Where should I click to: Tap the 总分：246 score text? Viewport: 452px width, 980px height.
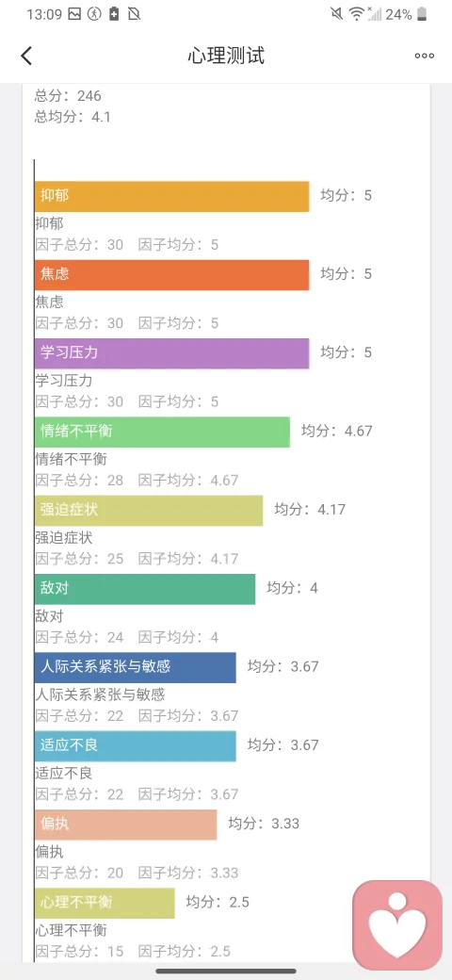[68, 95]
